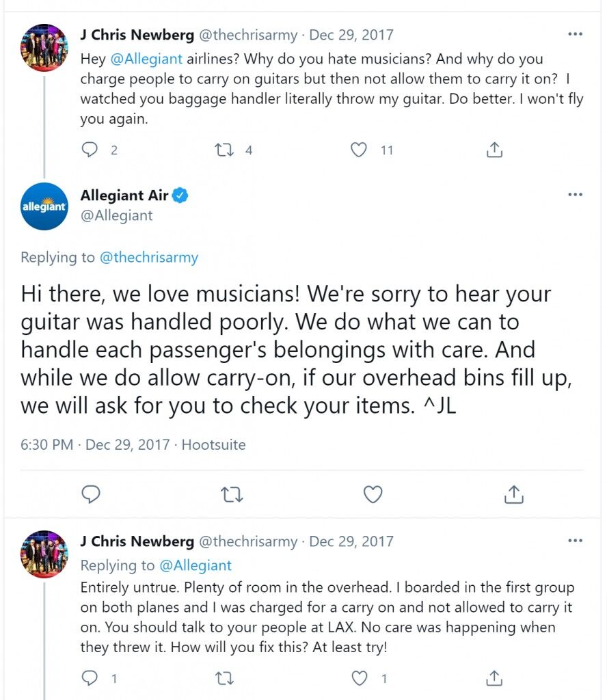
Task: Open @Allegiant mention in first tweet
Action: 146,59
